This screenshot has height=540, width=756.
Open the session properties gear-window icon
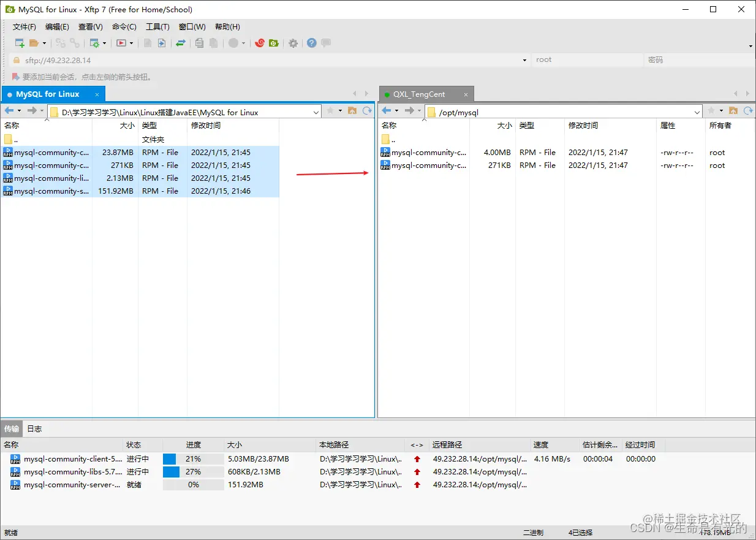coord(94,43)
